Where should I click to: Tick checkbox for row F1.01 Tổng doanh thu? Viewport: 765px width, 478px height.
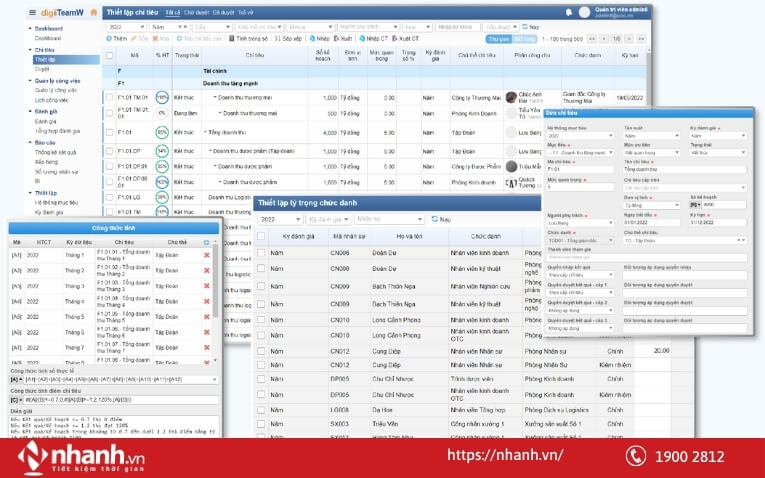coord(109,133)
